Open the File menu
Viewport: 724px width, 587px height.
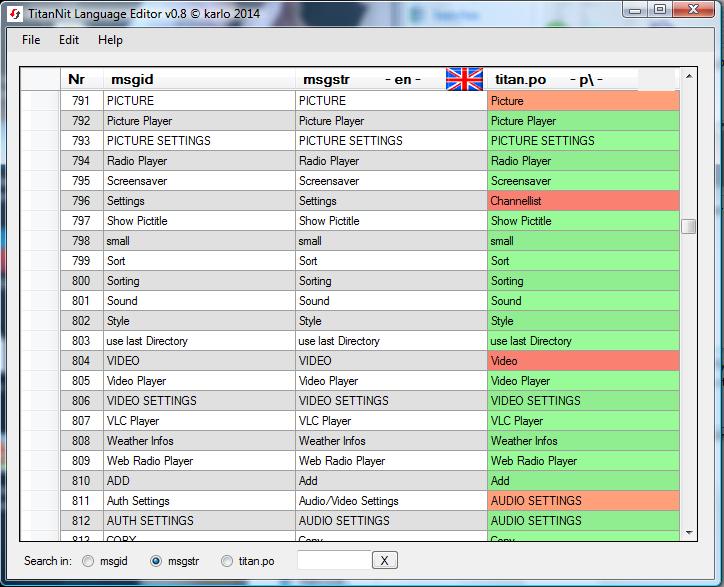pyautogui.click(x=31, y=40)
